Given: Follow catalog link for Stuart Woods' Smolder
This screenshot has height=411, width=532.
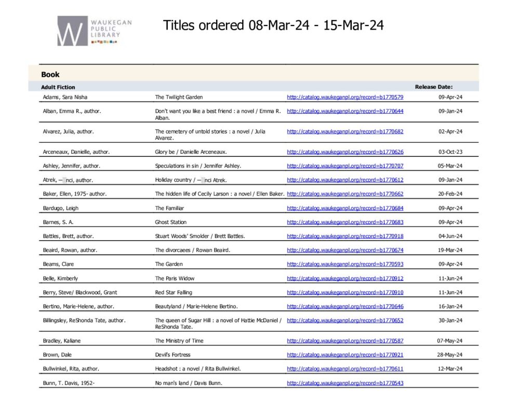Looking at the screenshot, I should [x=345, y=236].
